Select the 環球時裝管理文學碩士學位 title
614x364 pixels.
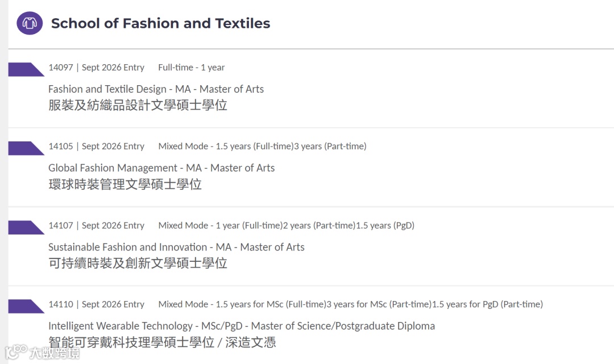click(125, 184)
